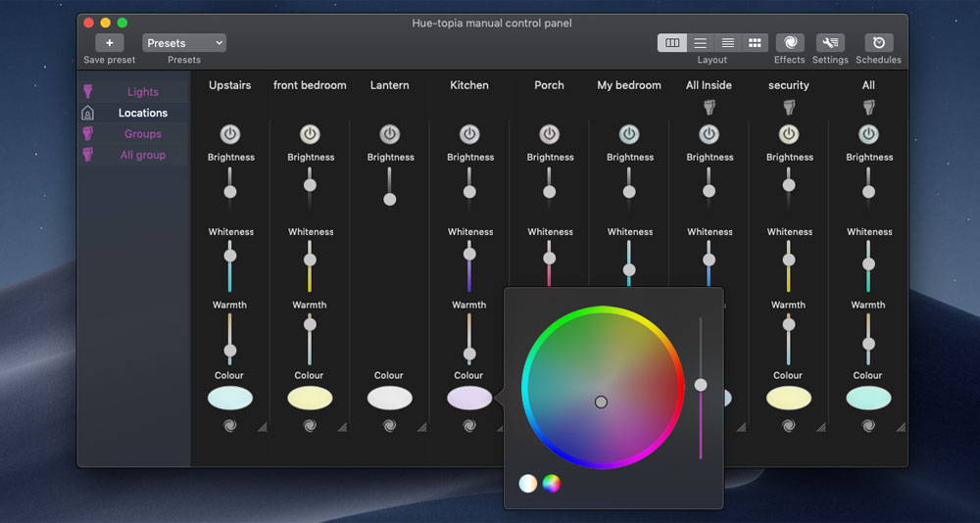Select All group in the sidebar
Image resolution: width=980 pixels, height=523 pixels.
tap(142, 155)
